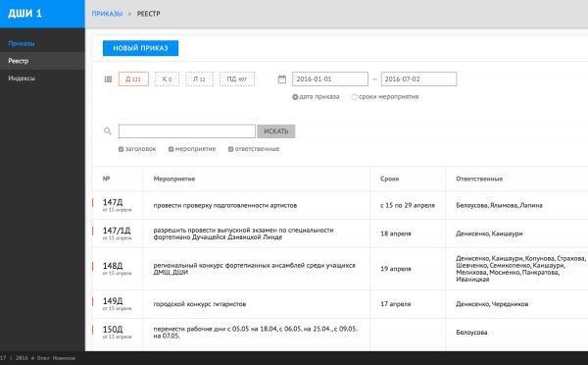Click the 19 апреля deadline cell

[x=396, y=269]
